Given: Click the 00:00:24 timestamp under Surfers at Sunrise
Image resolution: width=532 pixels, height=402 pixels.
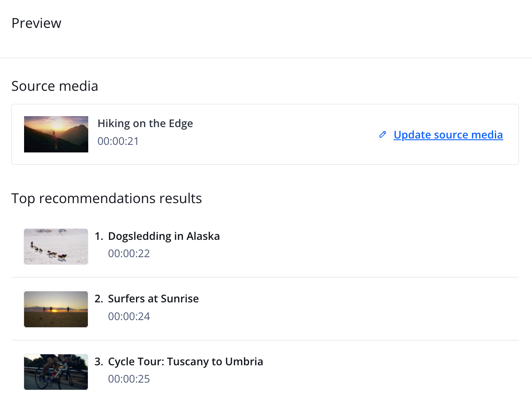Looking at the screenshot, I should tap(129, 316).
